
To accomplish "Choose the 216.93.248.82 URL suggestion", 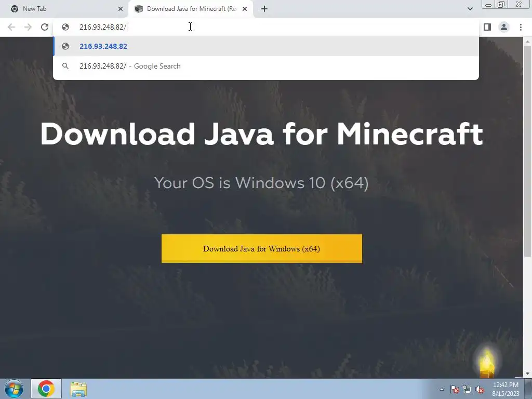I will [x=266, y=46].
